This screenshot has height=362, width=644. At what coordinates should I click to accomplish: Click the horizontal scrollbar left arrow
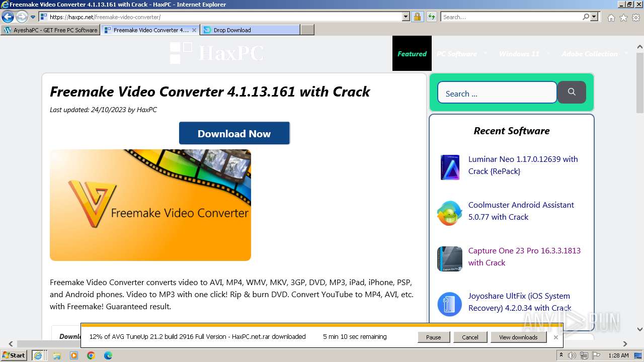click(11, 344)
